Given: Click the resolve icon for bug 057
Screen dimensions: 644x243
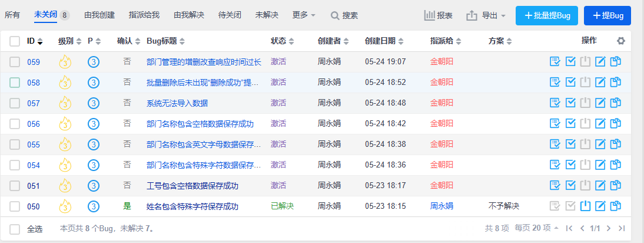Looking at the screenshot, I should [x=570, y=103].
